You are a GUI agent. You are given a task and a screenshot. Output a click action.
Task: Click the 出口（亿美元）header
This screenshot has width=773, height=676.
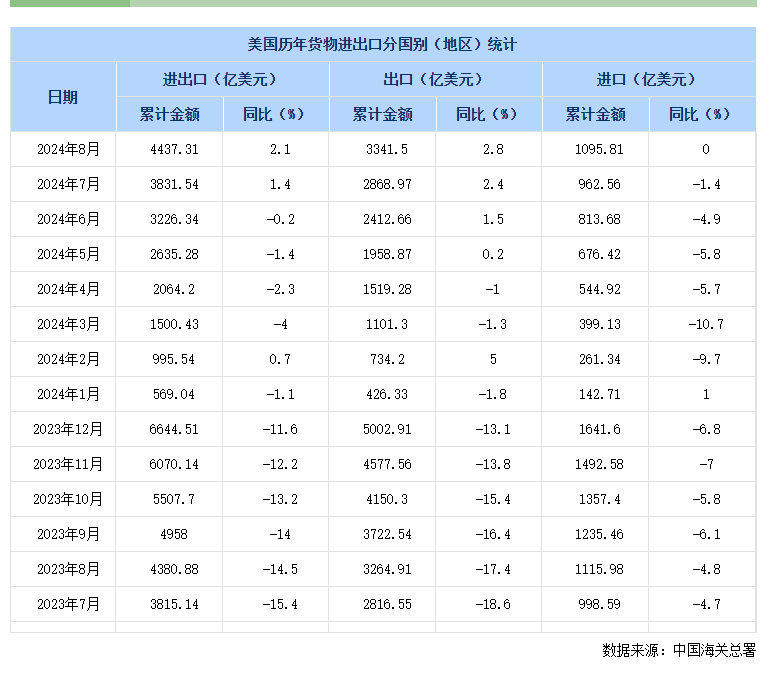coord(436,79)
